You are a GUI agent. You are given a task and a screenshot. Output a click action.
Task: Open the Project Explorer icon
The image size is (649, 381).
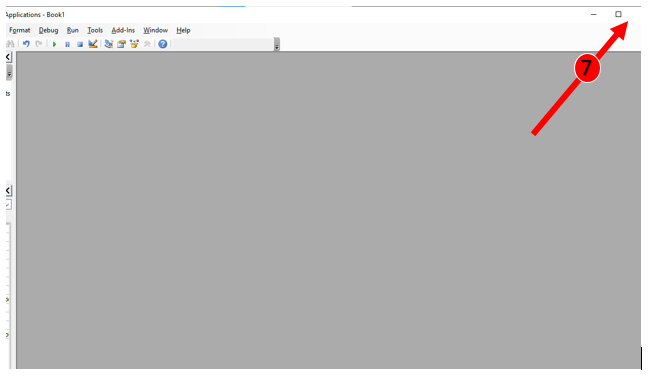108,44
